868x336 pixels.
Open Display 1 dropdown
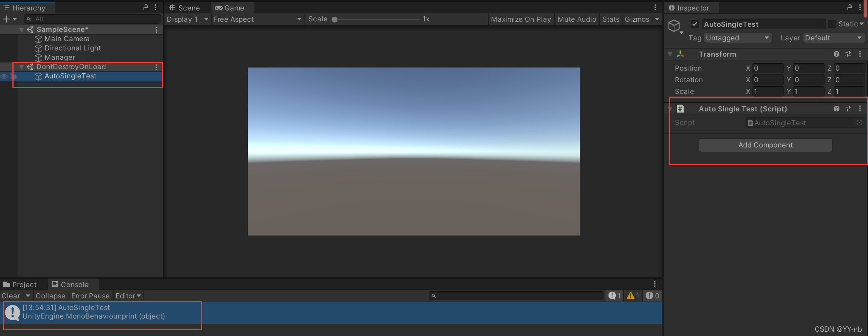187,19
